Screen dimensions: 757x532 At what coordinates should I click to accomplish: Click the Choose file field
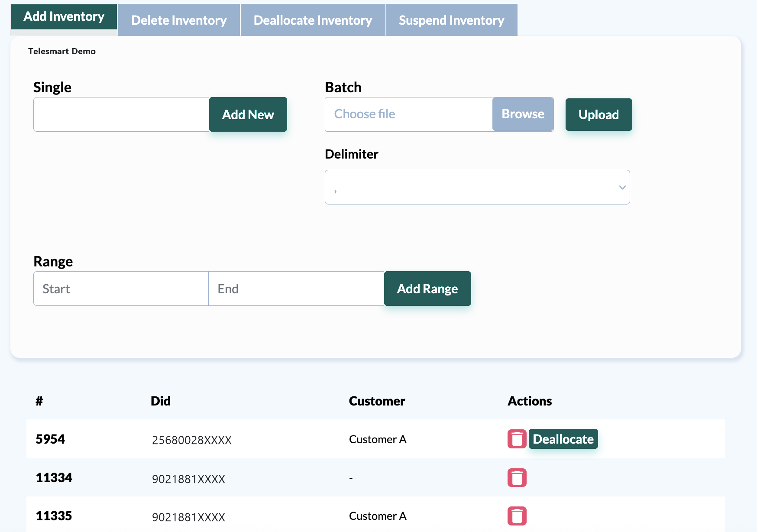(409, 114)
